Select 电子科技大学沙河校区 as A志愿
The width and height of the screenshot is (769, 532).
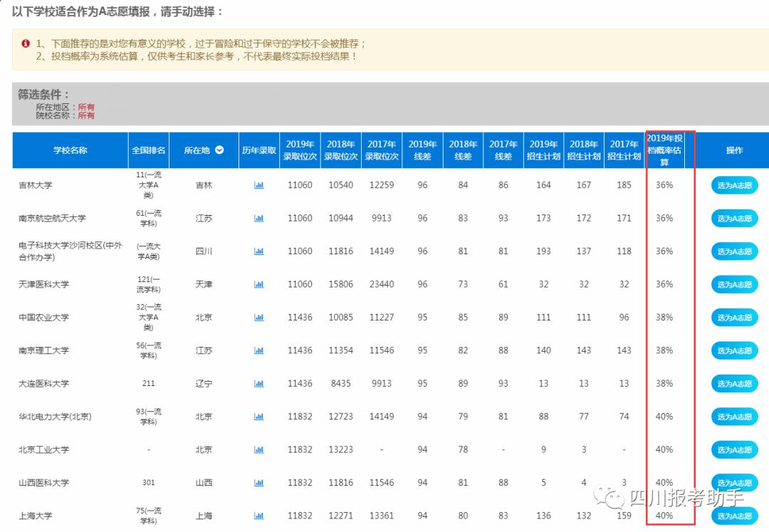pyautogui.click(x=734, y=251)
